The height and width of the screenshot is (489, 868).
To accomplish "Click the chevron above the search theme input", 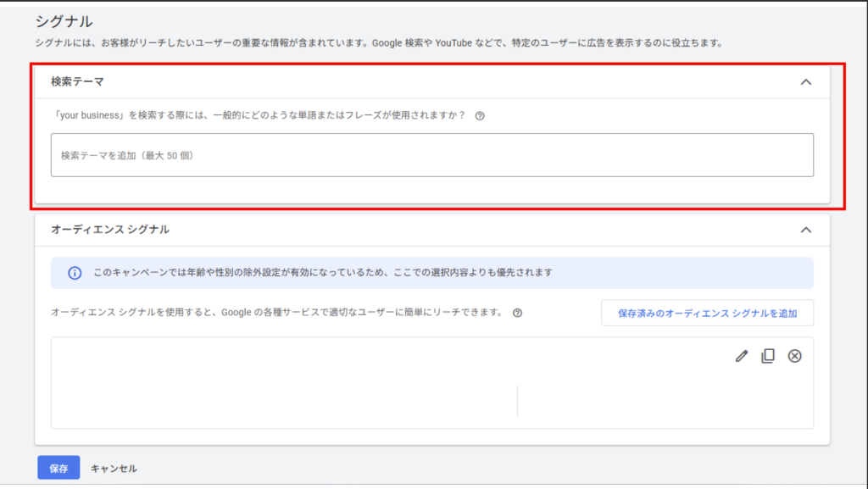I will (805, 81).
